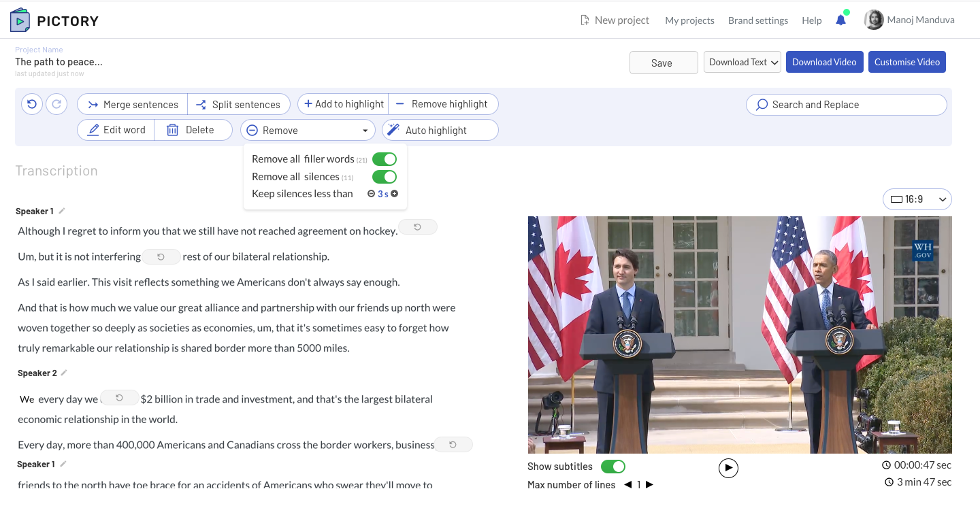
Task: Go to Brand settings
Action: click(x=757, y=20)
